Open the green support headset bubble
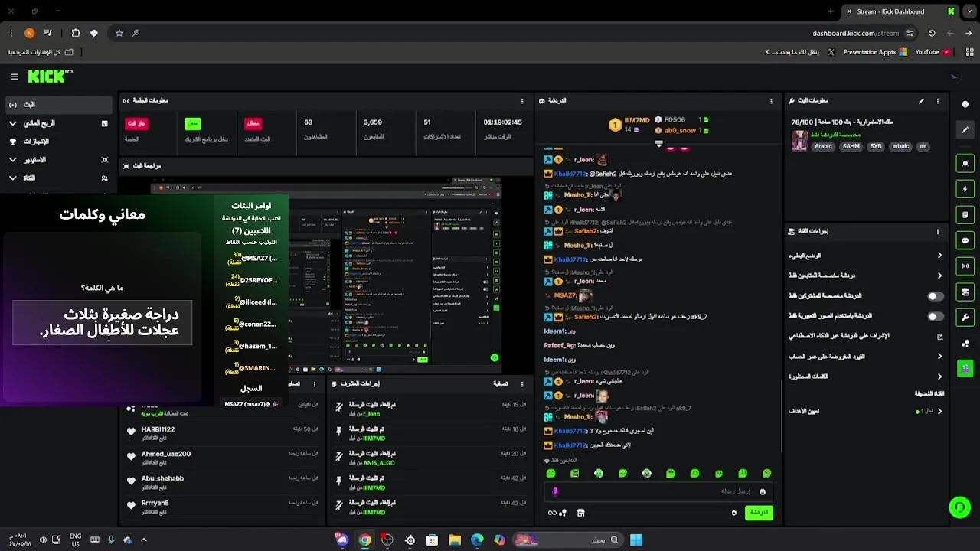The height and width of the screenshot is (551, 980). [x=959, y=507]
